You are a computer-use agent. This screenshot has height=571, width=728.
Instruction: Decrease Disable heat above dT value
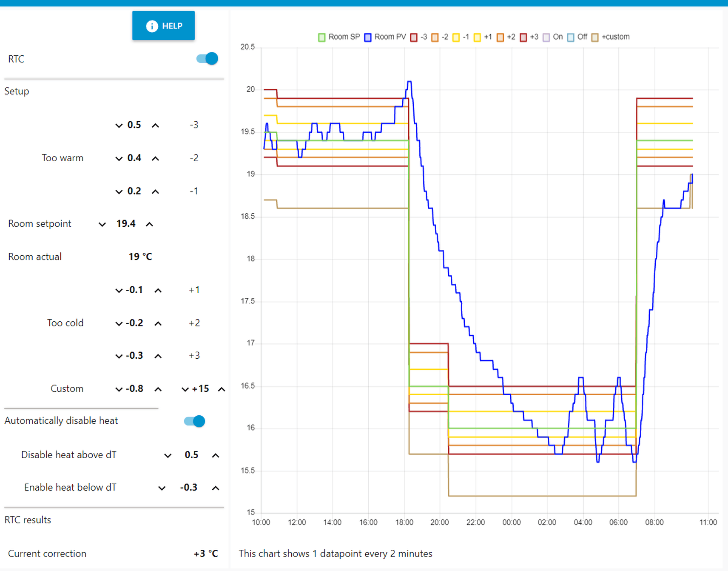pyautogui.click(x=168, y=456)
